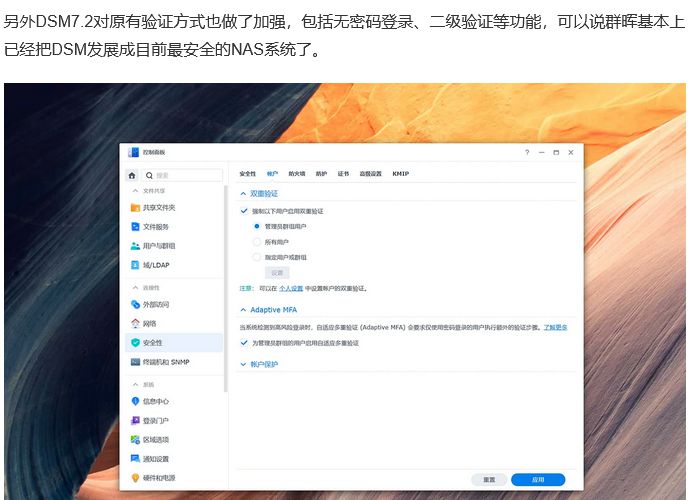Collapse the Adaptive MFA section
The width and height of the screenshot is (689, 500).
pyautogui.click(x=243, y=310)
